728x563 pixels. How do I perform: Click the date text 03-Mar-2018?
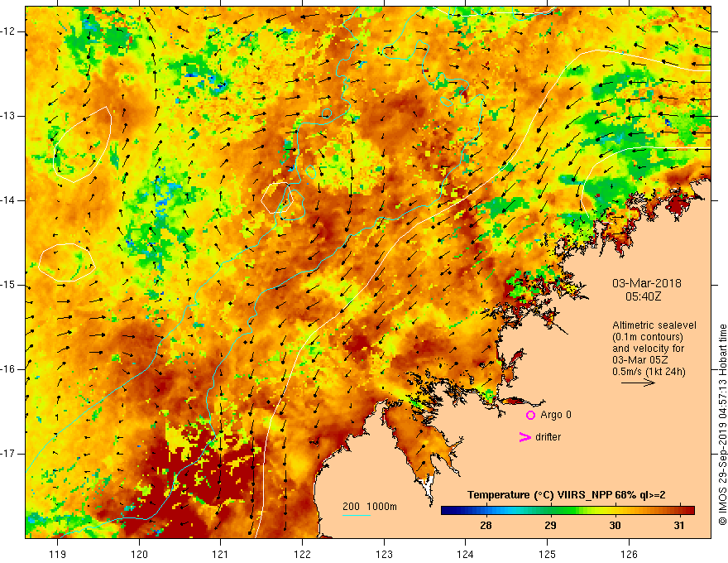(x=646, y=283)
